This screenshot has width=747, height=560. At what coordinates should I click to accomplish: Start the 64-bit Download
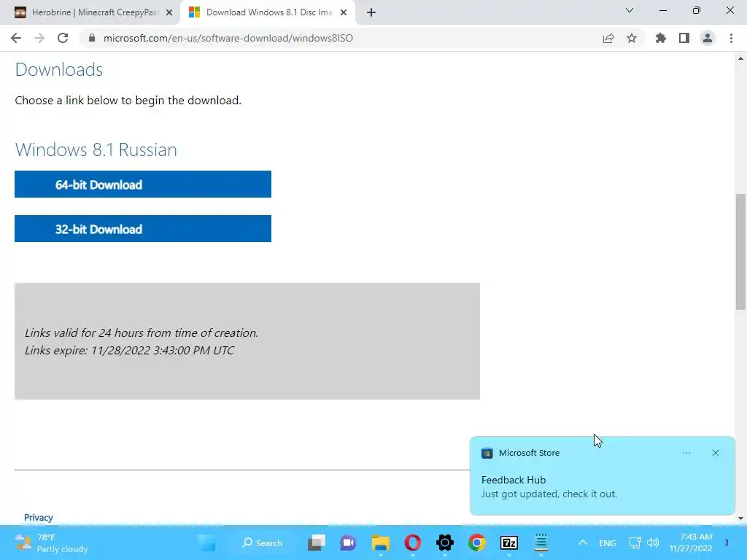[x=143, y=184]
